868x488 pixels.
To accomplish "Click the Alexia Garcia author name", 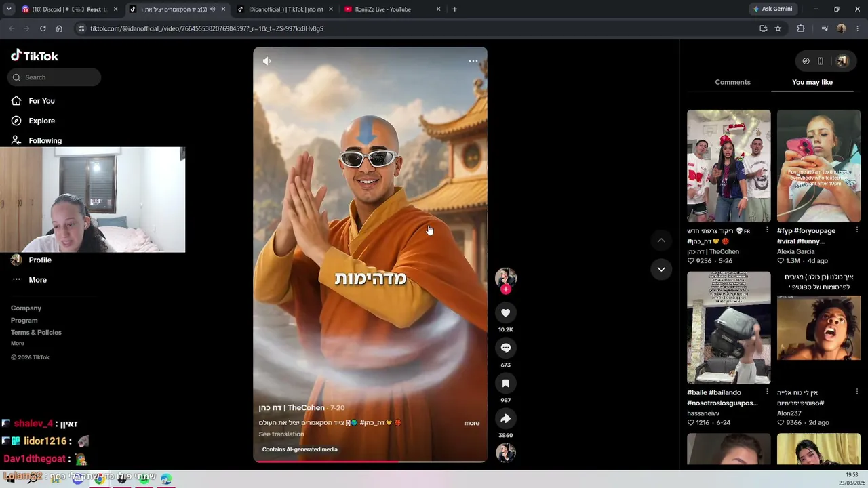I will tap(795, 252).
